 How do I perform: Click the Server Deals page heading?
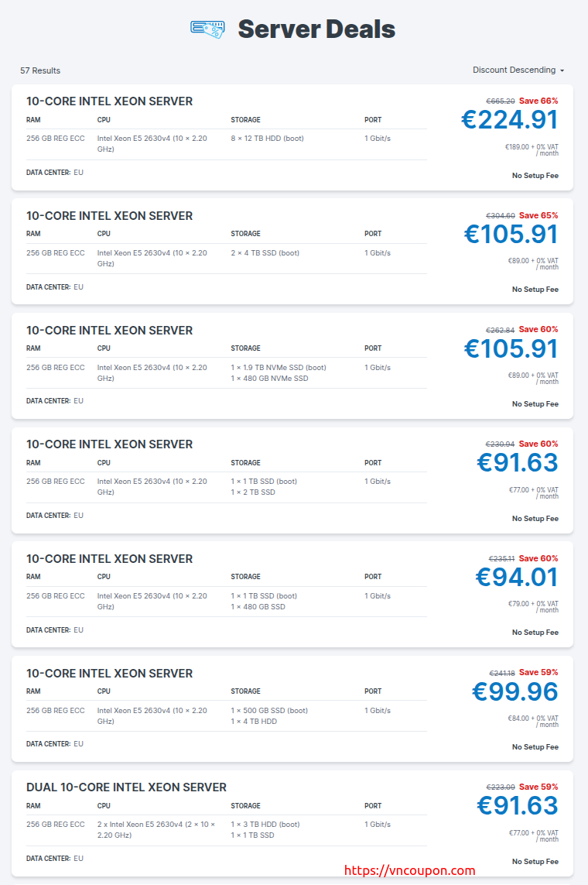point(316,29)
